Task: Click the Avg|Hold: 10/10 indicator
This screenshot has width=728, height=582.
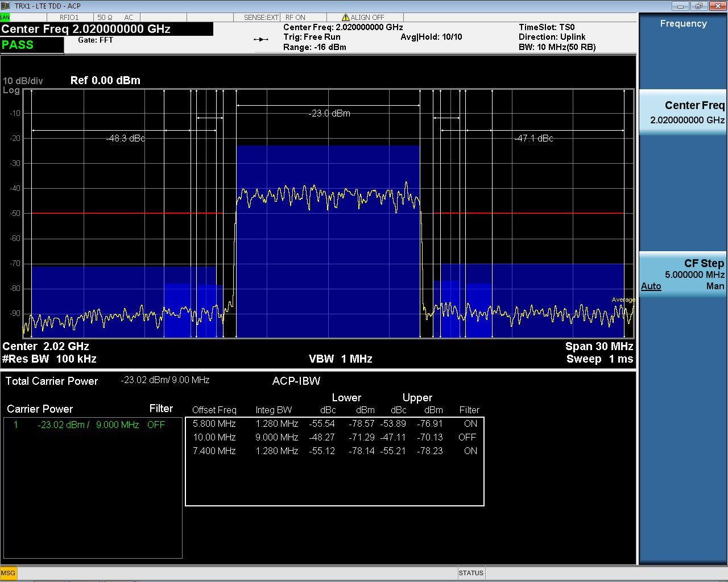Action: pos(431,37)
